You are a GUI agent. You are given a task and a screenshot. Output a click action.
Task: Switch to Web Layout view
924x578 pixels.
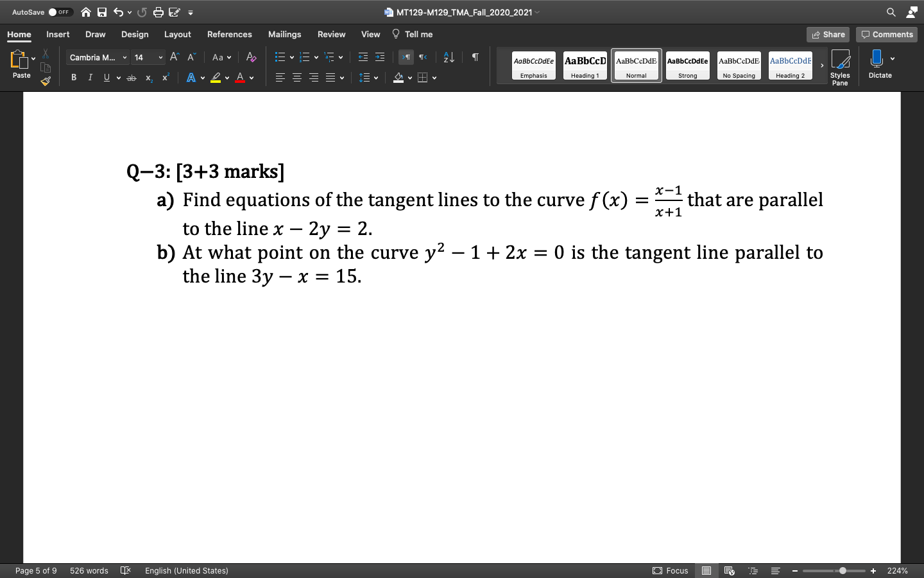click(730, 570)
